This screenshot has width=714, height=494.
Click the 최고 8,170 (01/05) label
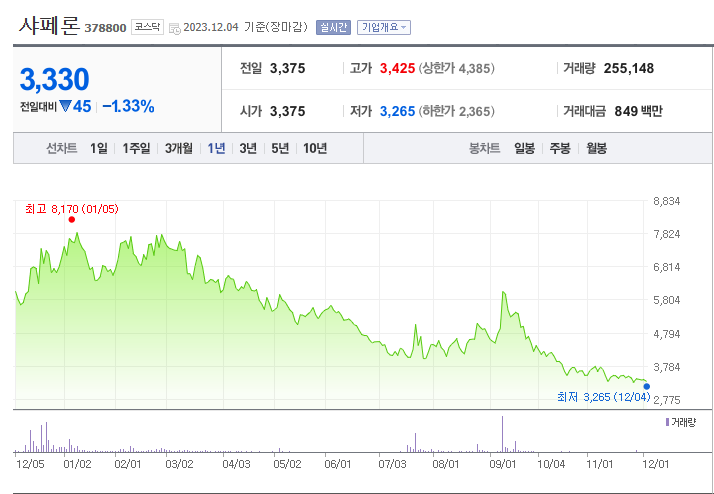coord(71,209)
